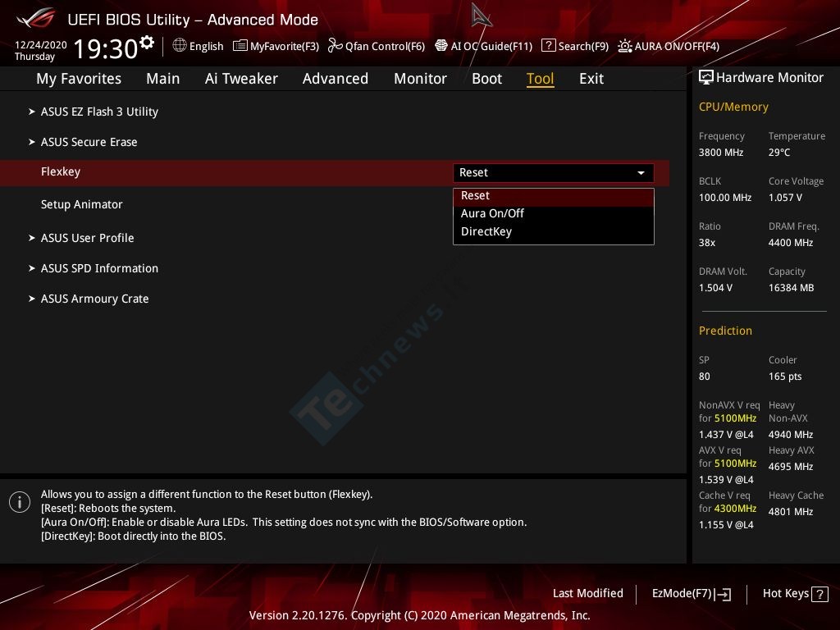Open the Advanced tab

pyautogui.click(x=336, y=79)
